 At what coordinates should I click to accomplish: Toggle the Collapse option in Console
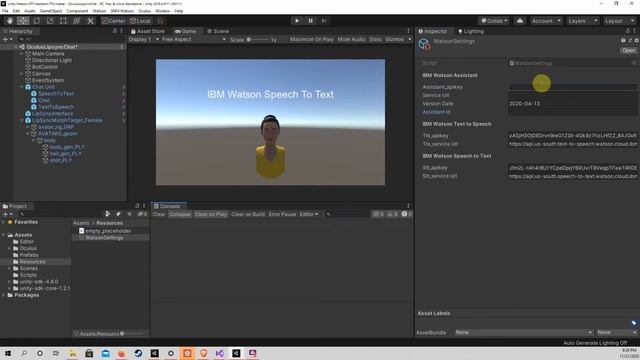(x=180, y=214)
